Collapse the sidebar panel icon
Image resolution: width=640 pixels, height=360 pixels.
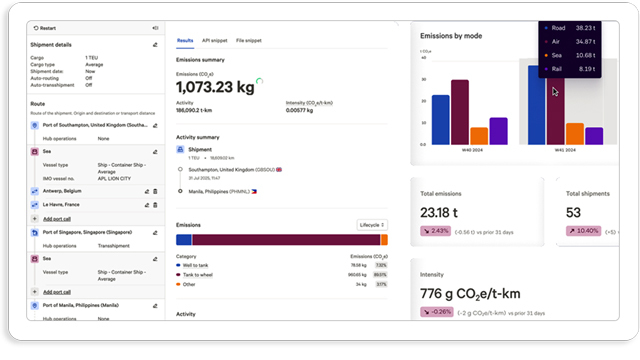(x=156, y=28)
